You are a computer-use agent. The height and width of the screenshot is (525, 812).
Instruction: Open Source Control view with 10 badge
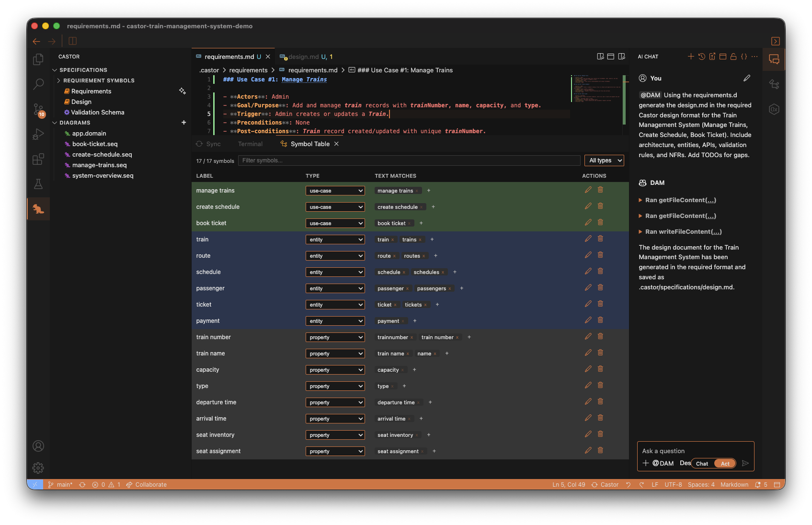coord(38,110)
